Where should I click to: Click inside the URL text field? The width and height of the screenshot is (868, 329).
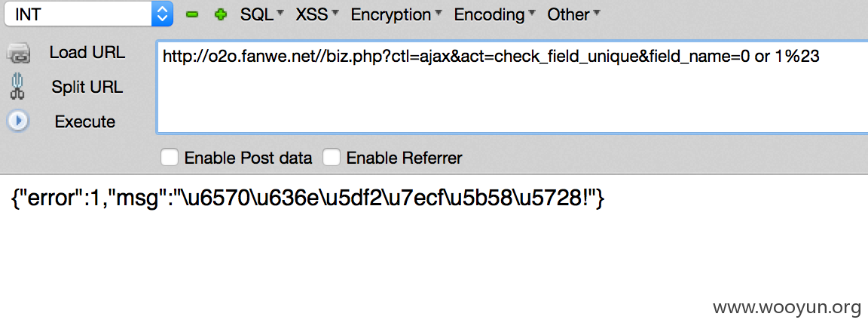click(x=512, y=87)
